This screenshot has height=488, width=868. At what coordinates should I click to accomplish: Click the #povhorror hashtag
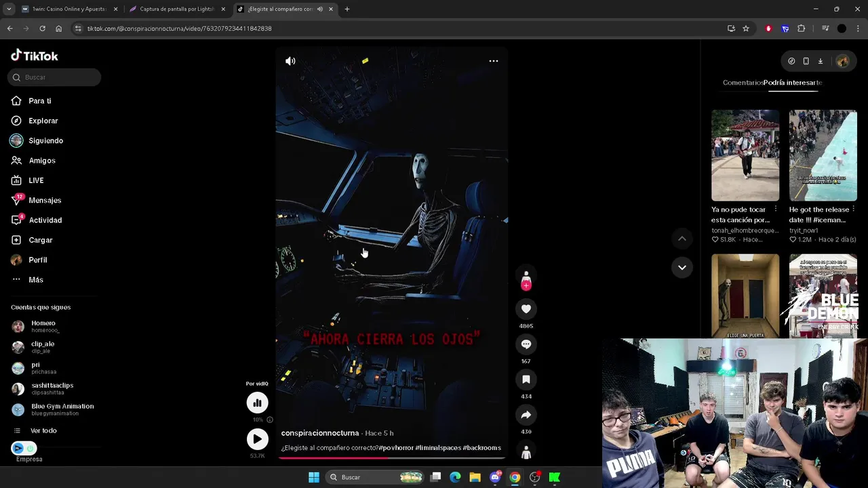point(396,448)
